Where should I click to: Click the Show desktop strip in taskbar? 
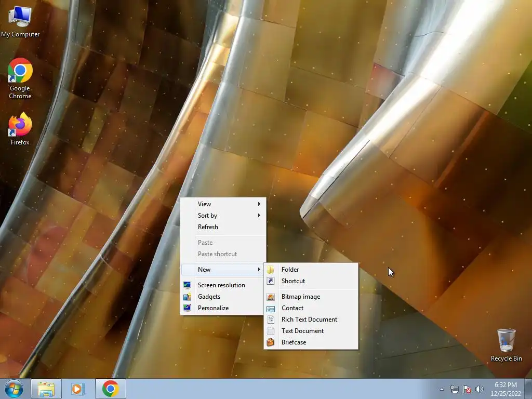[x=528, y=389]
